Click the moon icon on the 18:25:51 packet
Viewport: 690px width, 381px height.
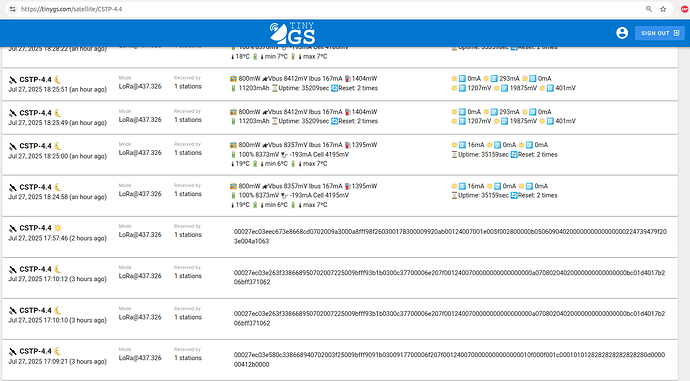pos(58,80)
